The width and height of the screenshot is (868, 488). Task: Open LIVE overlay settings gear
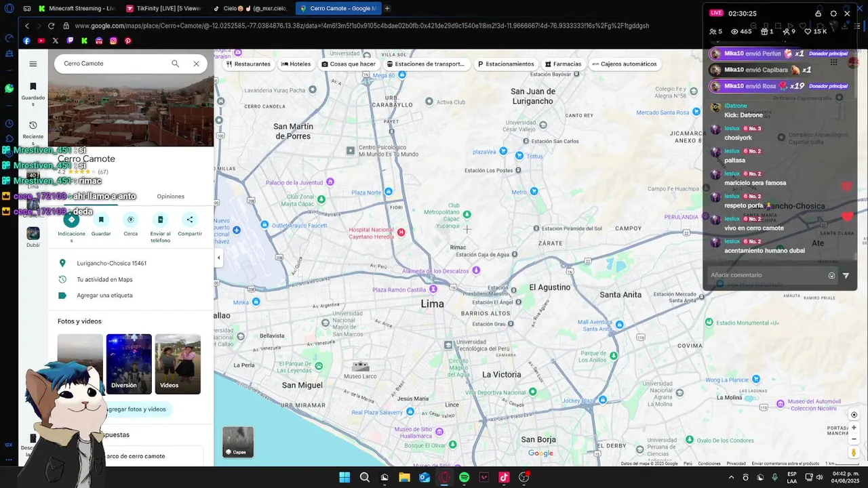coord(833,13)
